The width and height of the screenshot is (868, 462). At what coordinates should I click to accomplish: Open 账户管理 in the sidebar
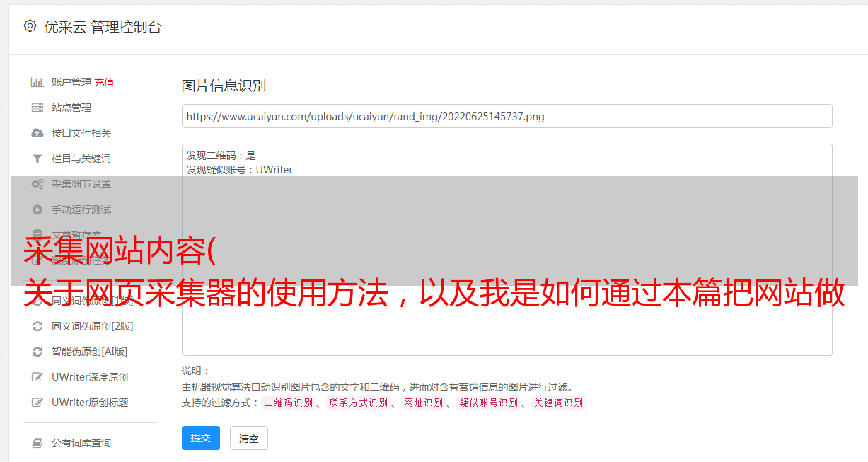pyautogui.click(x=71, y=82)
